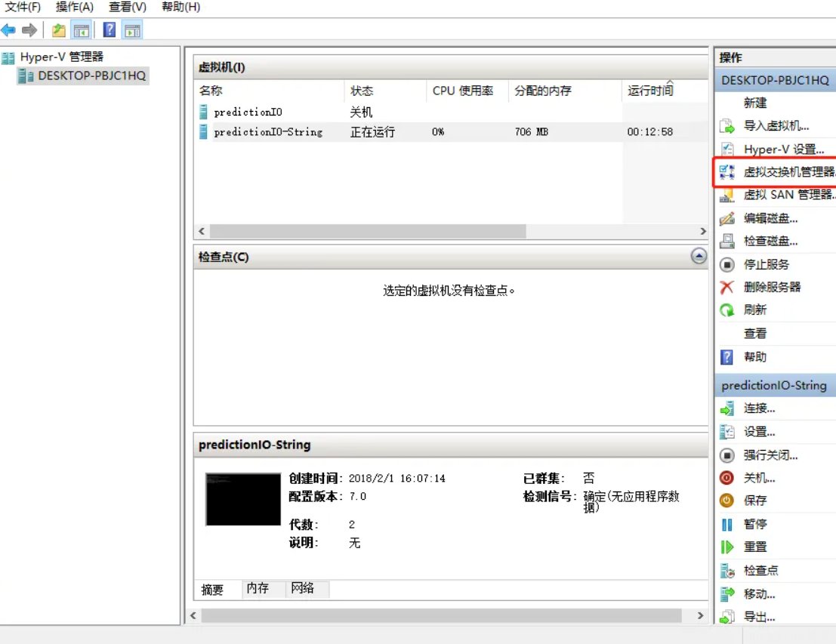The height and width of the screenshot is (644, 836).
Task: Click the 关机 status cell of predictionIO
Action: click(361, 112)
